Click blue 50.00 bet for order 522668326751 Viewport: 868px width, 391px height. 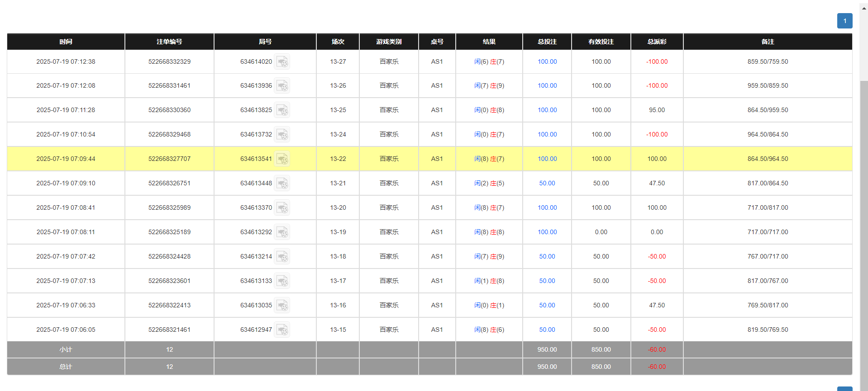click(x=547, y=184)
